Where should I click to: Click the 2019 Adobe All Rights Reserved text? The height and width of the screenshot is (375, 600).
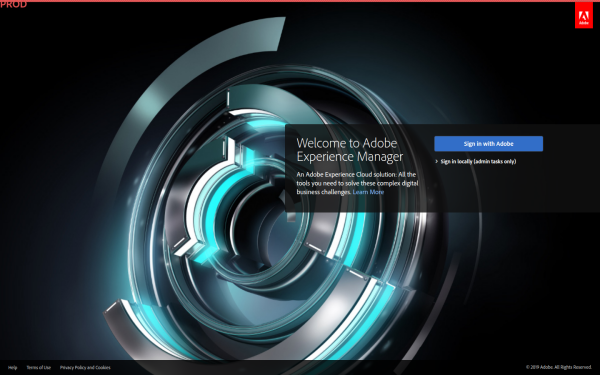(x=559, y=367)
